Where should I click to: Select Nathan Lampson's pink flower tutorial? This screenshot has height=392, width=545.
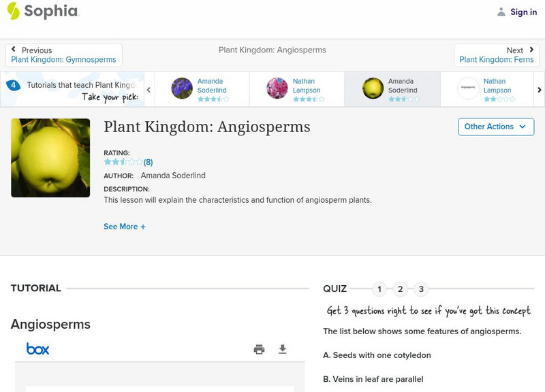[x=297, y=89]
